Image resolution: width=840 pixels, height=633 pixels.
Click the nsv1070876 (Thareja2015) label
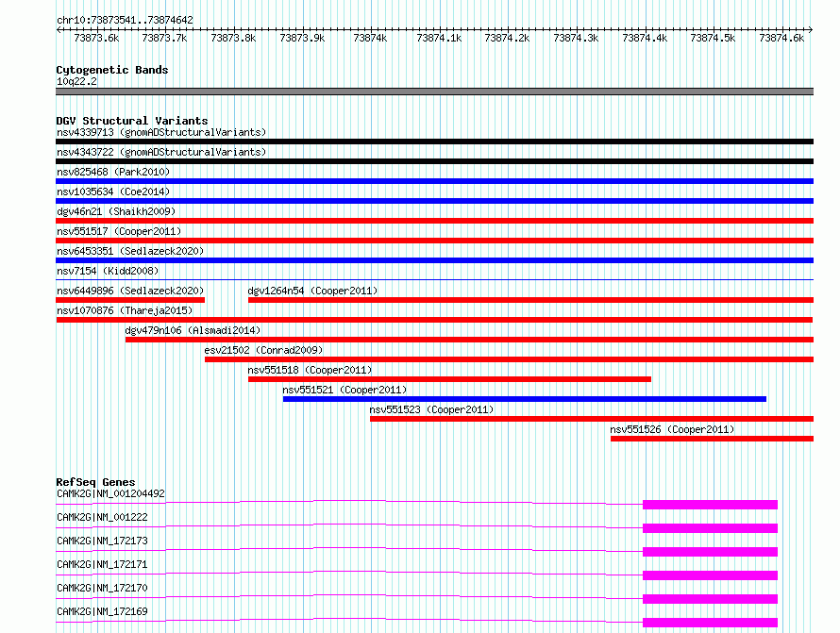pos(125,310)
